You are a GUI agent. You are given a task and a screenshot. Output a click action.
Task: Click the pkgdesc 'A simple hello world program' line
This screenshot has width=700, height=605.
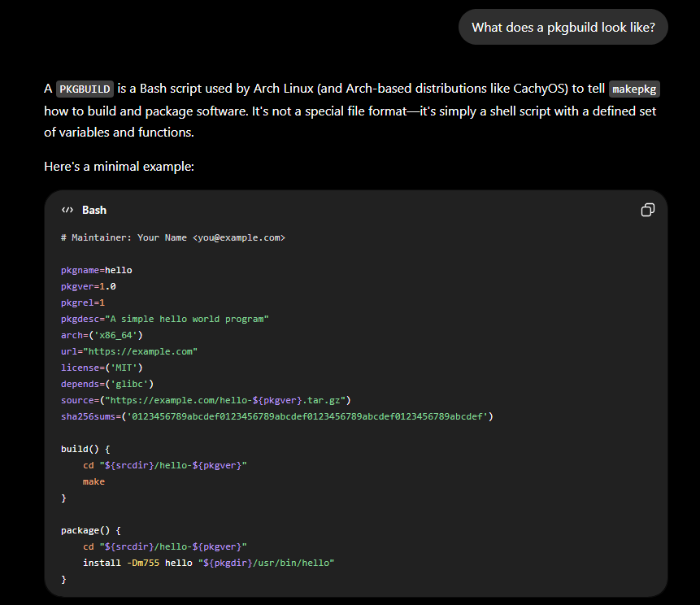165,319
